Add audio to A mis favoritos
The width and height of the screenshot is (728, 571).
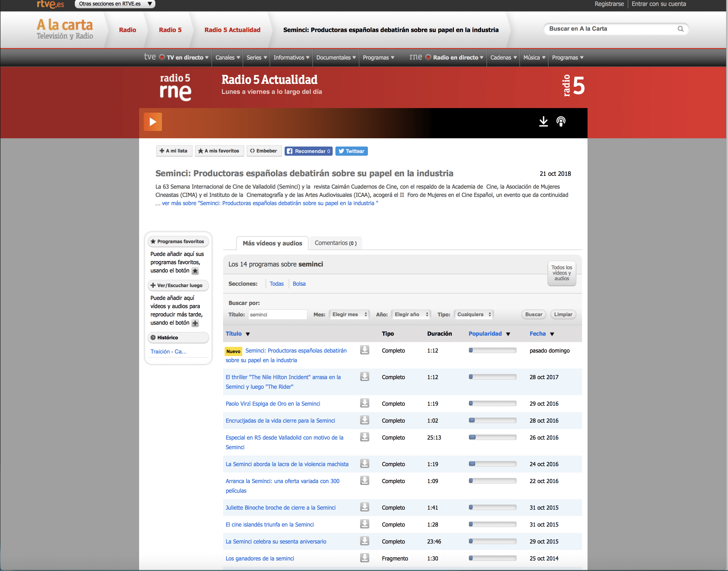point(219,151)
